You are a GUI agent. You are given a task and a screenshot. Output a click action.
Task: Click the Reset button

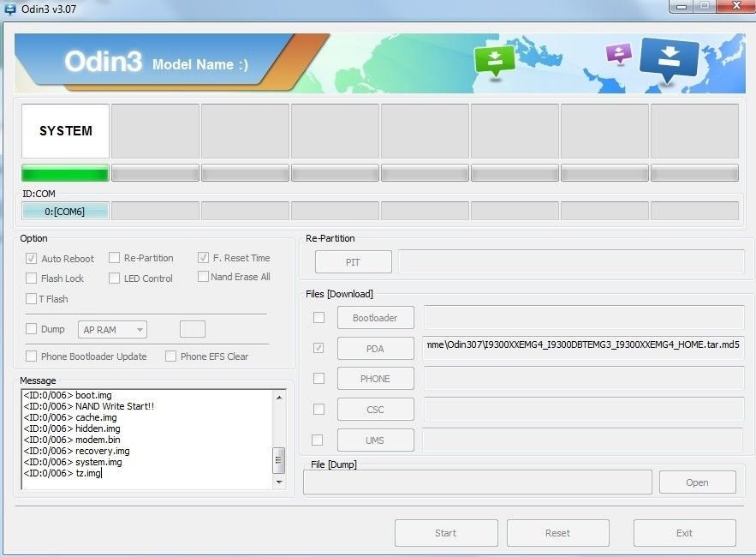point(558,533)
